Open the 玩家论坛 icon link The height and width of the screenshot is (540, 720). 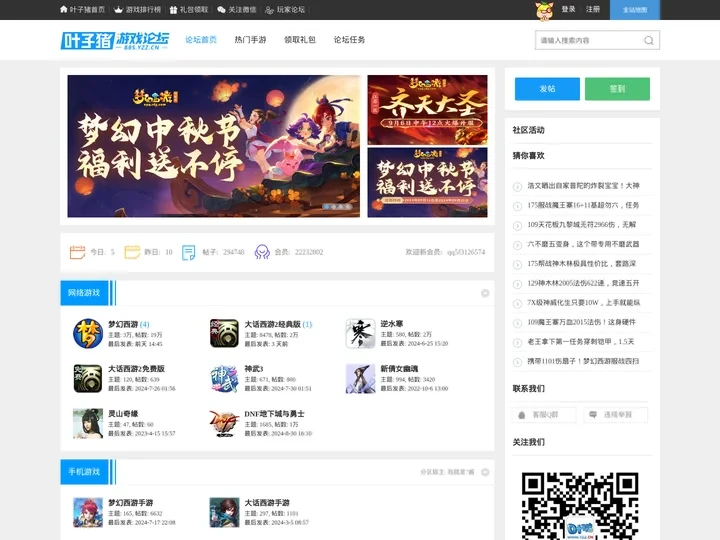point(270,10)
